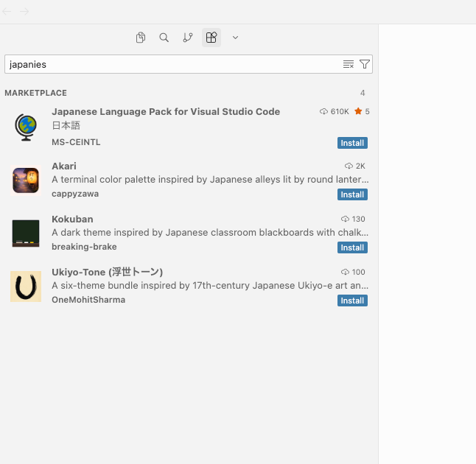Click the marketplace result count 4
Screen dimensions: 476x464
363,93
